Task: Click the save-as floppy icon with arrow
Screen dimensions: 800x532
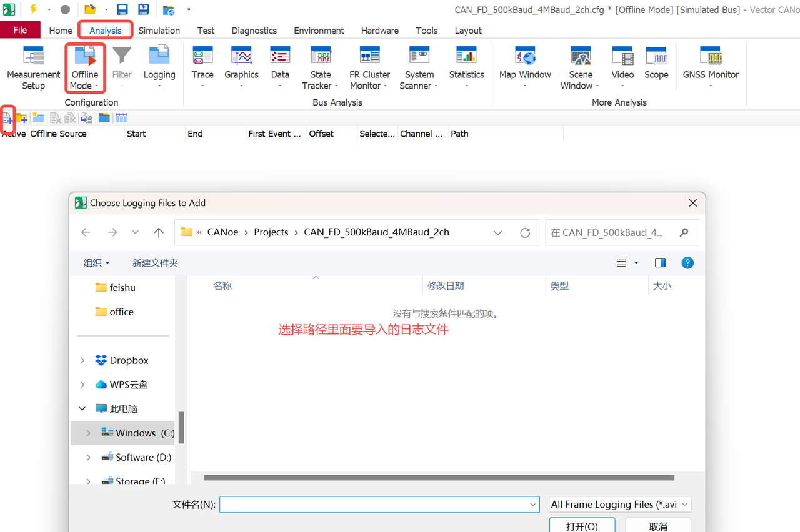Action: (x=144, y=9)
